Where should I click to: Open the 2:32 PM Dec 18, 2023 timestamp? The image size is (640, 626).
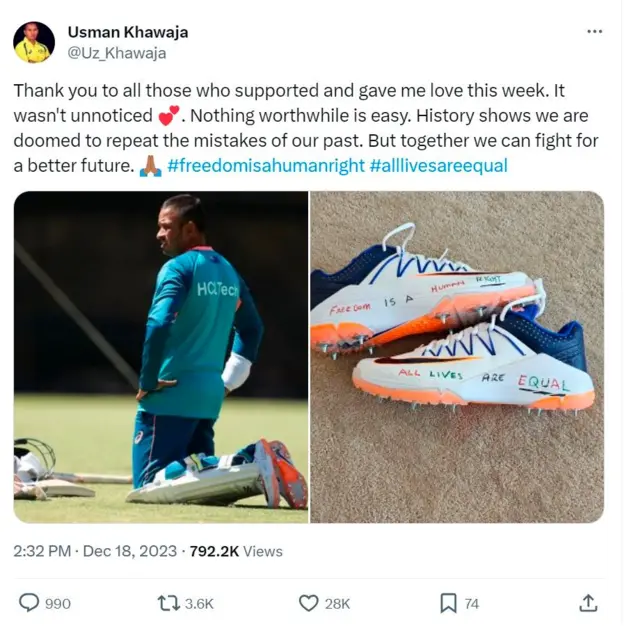(x=95, y=551)
